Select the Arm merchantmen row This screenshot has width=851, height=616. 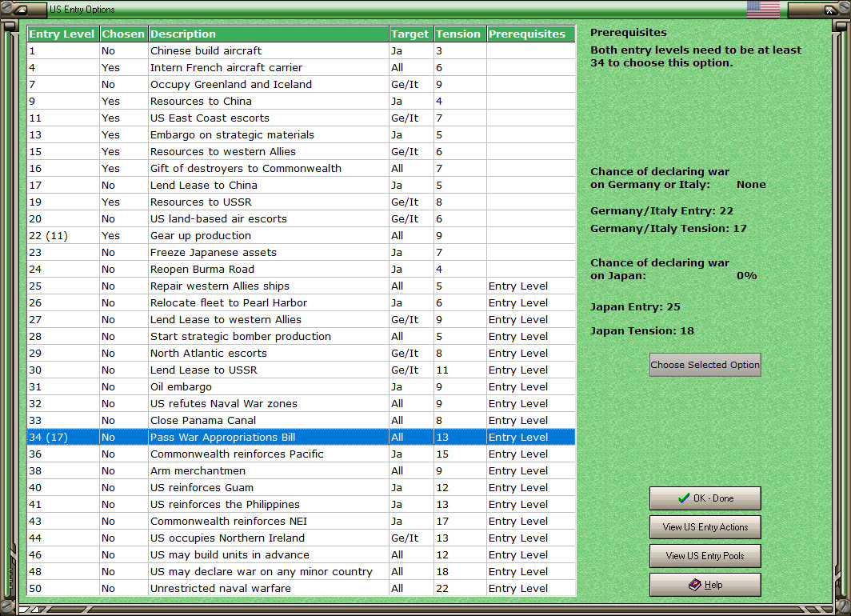click(x=302, y=471)
